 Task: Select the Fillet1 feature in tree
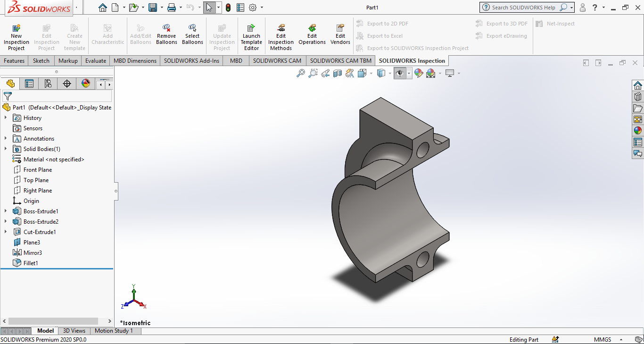[31, 263]
